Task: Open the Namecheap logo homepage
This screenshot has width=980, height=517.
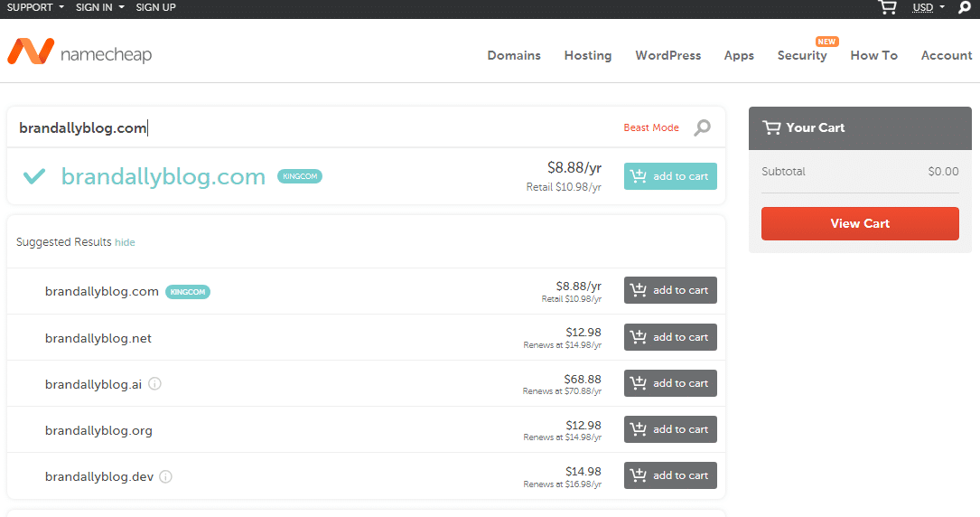Action: tap(79, 52)
